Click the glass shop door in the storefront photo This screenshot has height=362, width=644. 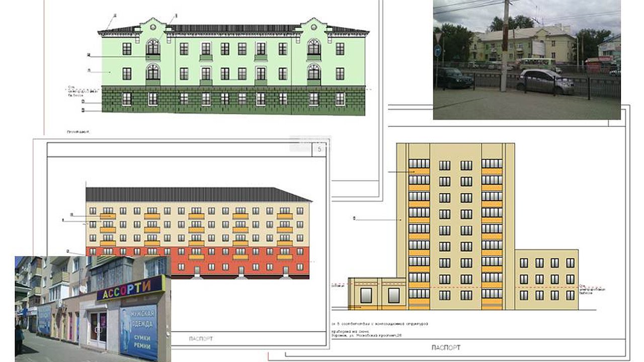point(98,328)
